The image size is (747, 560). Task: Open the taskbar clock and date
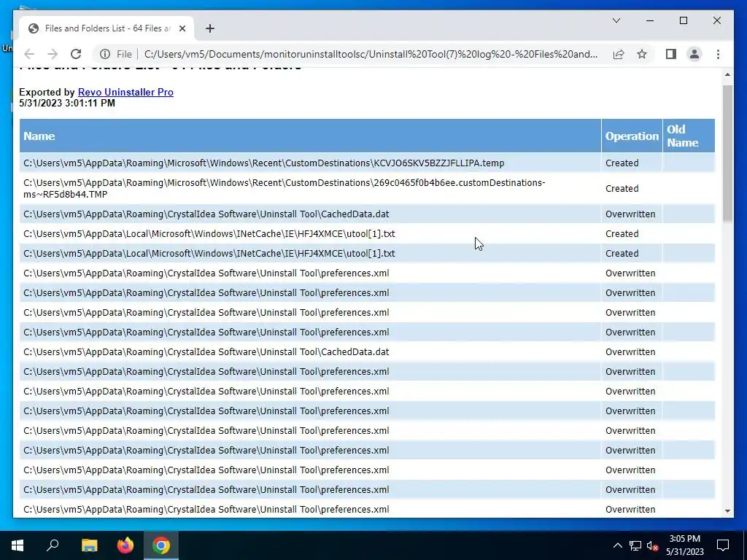(684, 545)
